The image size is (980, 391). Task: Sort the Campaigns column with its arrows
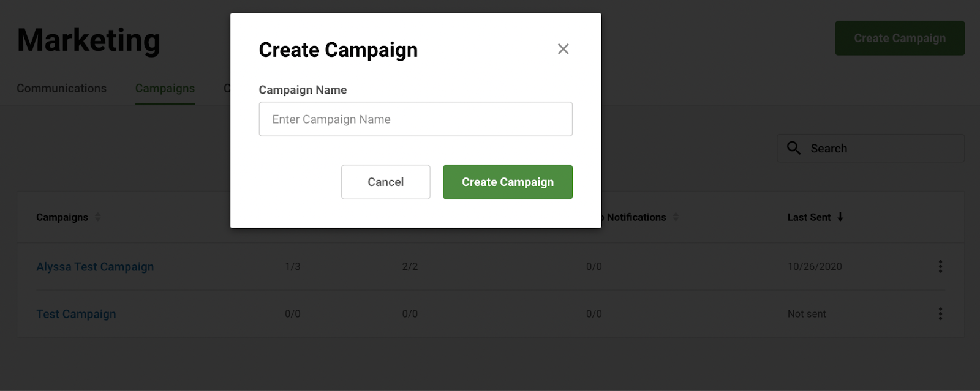97,217
